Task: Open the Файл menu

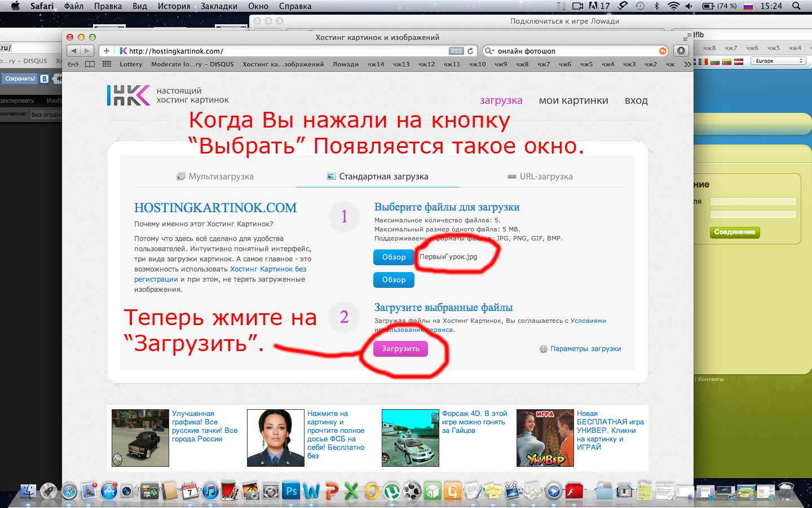Action: click(74, 6)
